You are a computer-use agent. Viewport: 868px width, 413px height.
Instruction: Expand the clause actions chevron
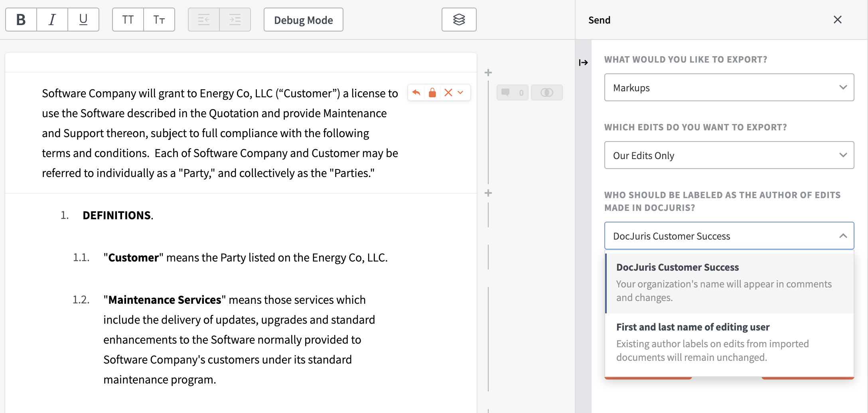point(461,92)
